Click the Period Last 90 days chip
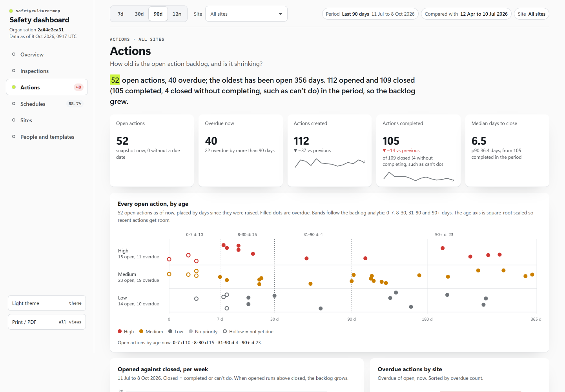Image resolution: width=565 pixels, height=392 pixels. click(x=370, y=14)
